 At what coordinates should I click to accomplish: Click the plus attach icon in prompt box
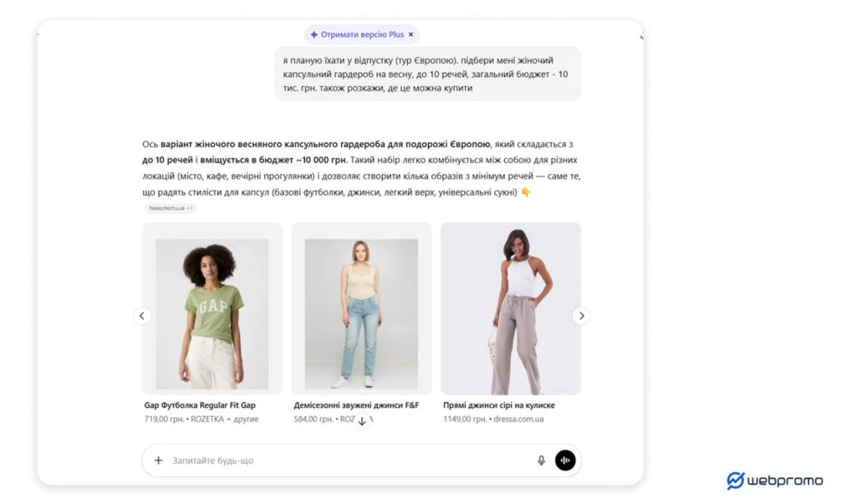point(158,461)
